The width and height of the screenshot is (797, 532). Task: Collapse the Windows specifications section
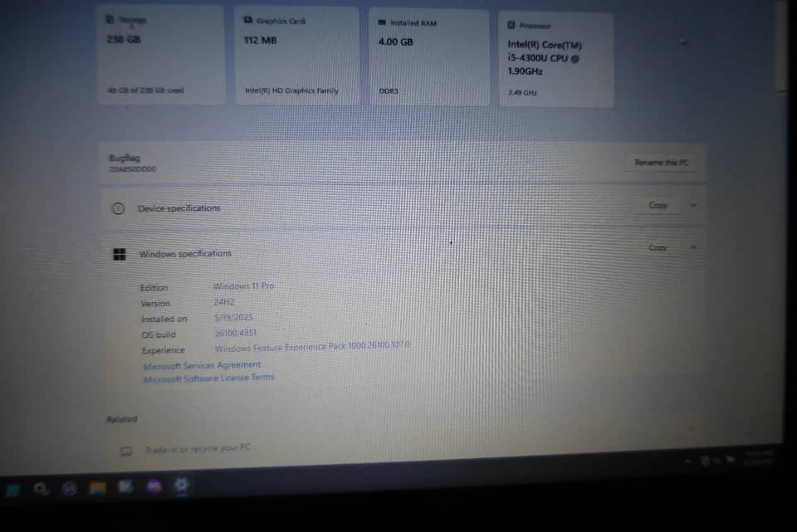693,247
